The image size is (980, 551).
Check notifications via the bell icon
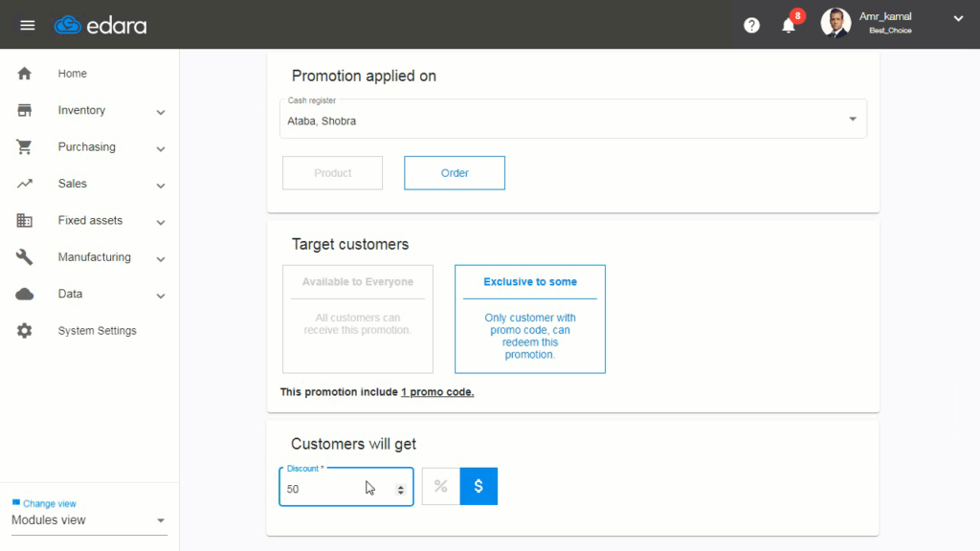(787, 25)
